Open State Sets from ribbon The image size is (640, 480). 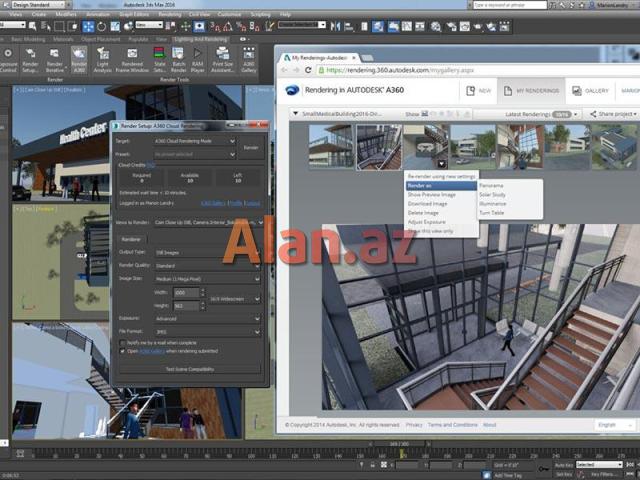[159, 60]
